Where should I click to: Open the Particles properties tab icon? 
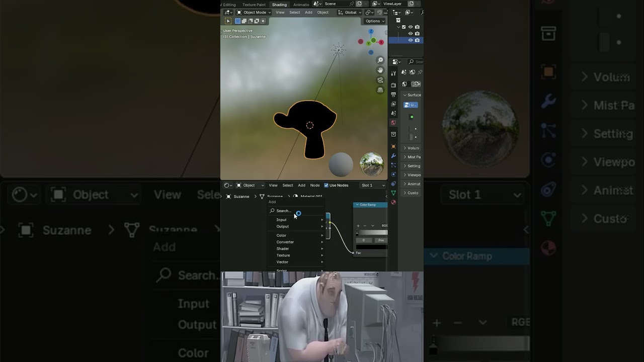[393, 165]
